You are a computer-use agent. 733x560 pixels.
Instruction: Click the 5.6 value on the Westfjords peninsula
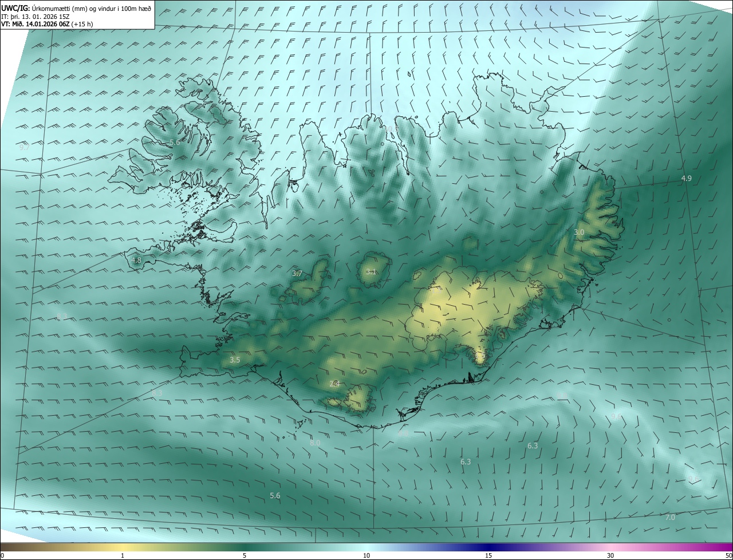[x=175, y=142]
